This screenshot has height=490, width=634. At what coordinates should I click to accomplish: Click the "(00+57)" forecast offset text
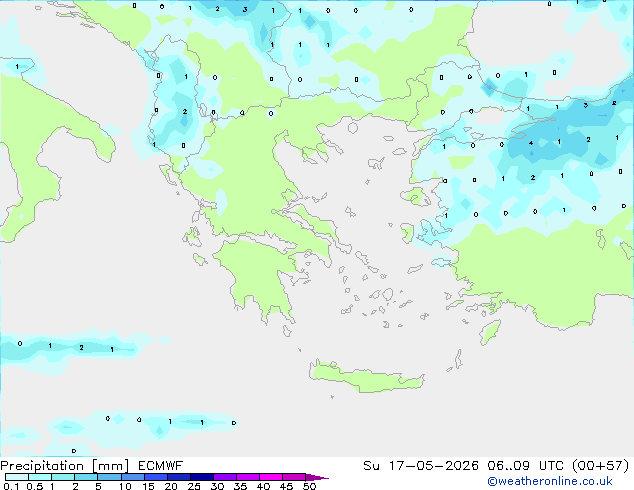[601, 466]
